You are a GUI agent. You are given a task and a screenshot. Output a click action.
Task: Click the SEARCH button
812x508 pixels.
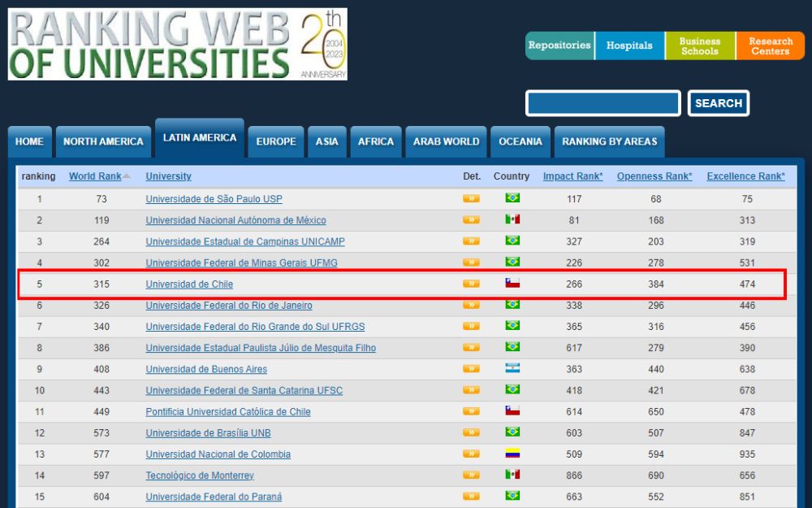click(718, 103)
